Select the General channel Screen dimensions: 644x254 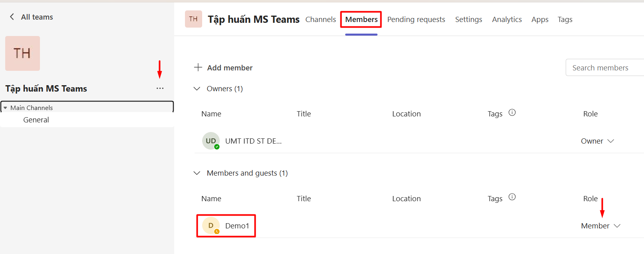coord(36,120)
